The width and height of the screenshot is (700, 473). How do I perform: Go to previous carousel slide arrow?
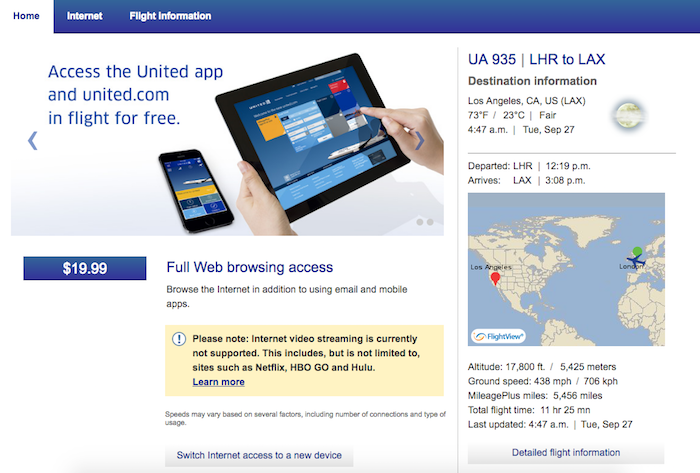click(33, 141)
